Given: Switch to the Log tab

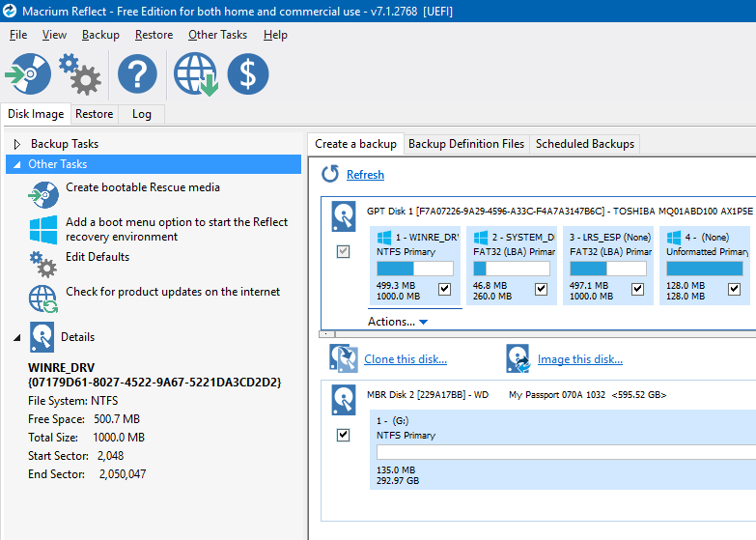Looking at the screenshot, I should click(x=141, y=114).
